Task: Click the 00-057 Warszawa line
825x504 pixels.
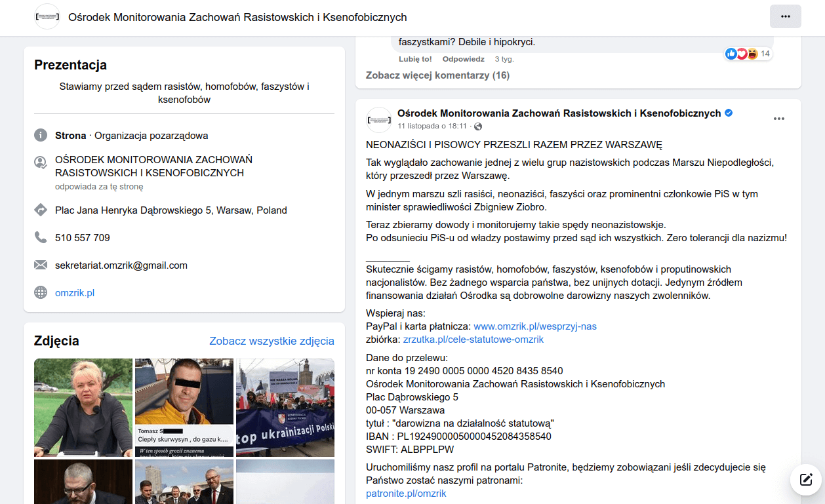Action: [405, 410]
